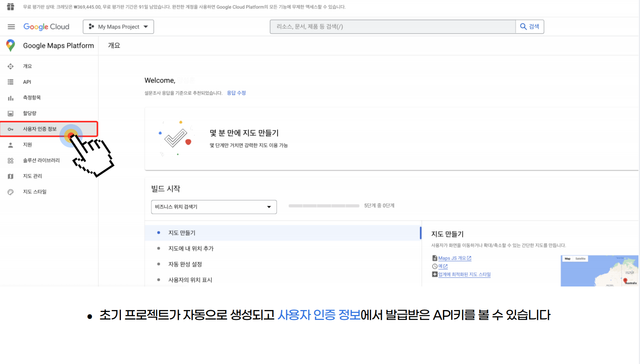
Task: Open the 개요 sidebar menu item
Action: 27,66
